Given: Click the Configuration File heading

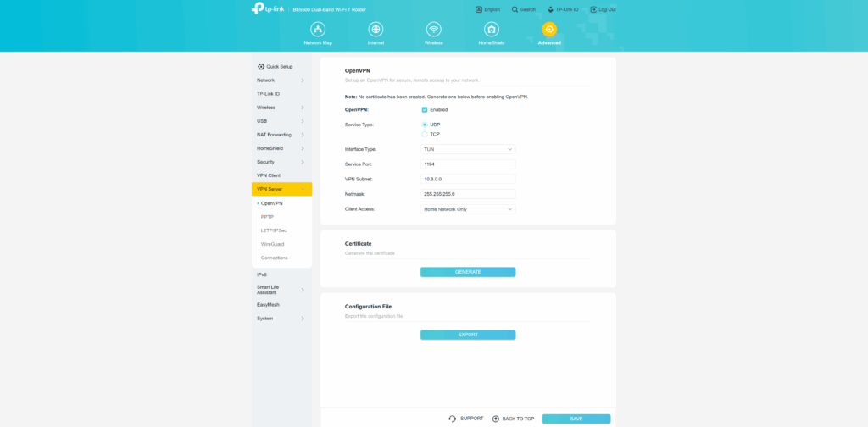Looking at the screenshot, I should tap(368, 307).
